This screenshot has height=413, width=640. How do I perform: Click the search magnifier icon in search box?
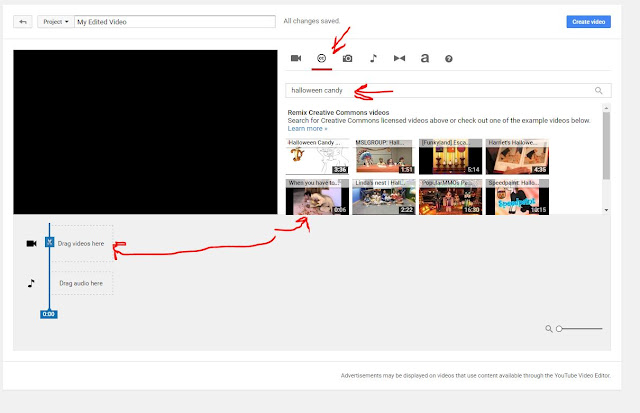(x=598, y=91)
